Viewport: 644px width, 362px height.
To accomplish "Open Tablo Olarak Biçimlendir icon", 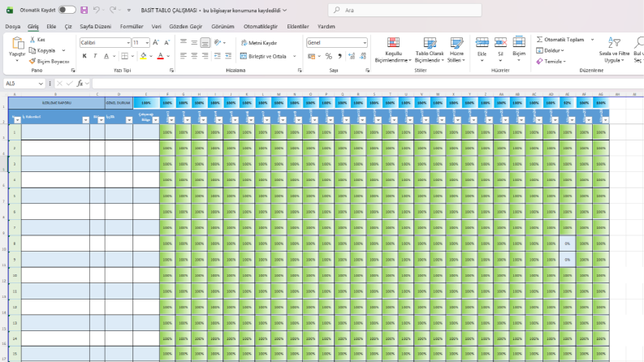I will coord(429,50).
